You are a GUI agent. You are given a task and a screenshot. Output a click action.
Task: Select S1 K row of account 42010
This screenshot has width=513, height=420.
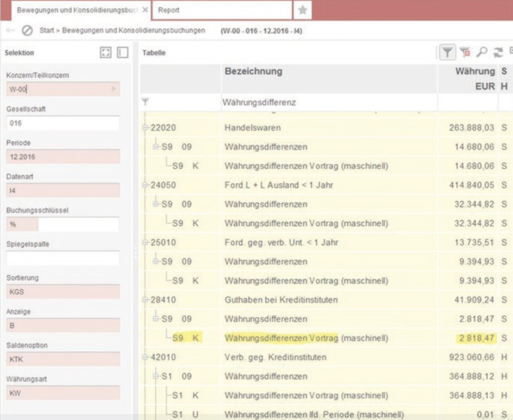326,395
